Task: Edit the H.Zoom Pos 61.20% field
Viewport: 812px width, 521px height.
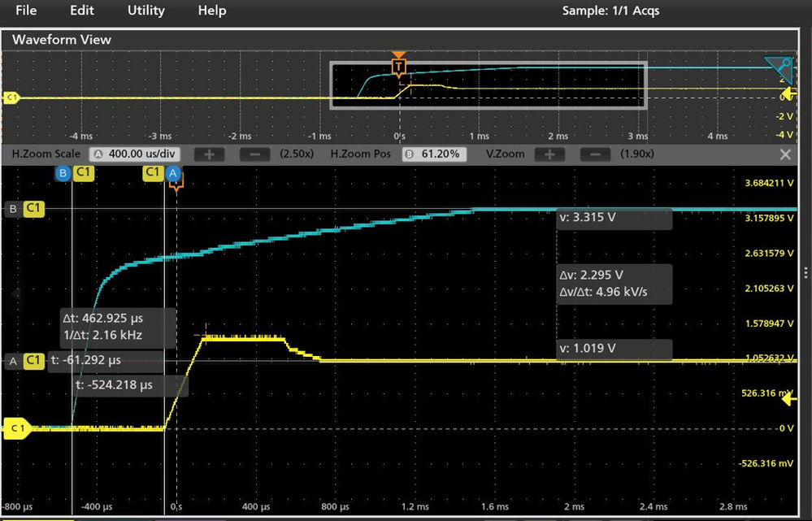Action: click(435, 154)
